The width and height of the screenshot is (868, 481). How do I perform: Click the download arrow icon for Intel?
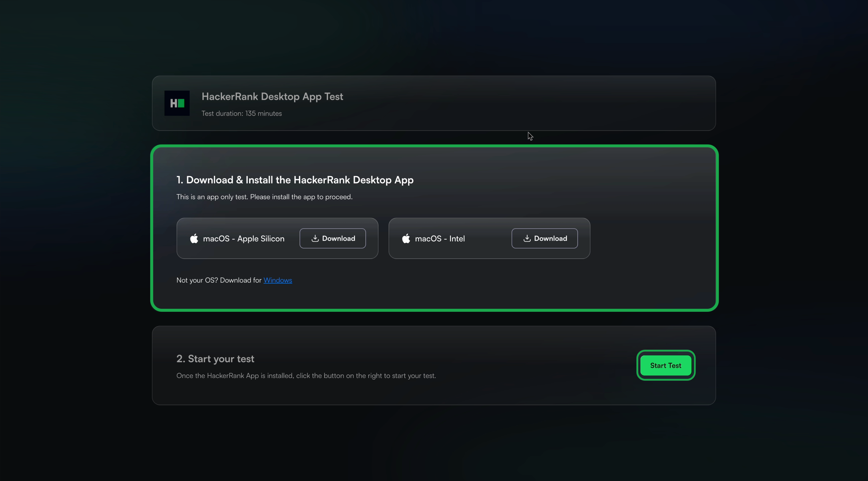tap(527, 238)
